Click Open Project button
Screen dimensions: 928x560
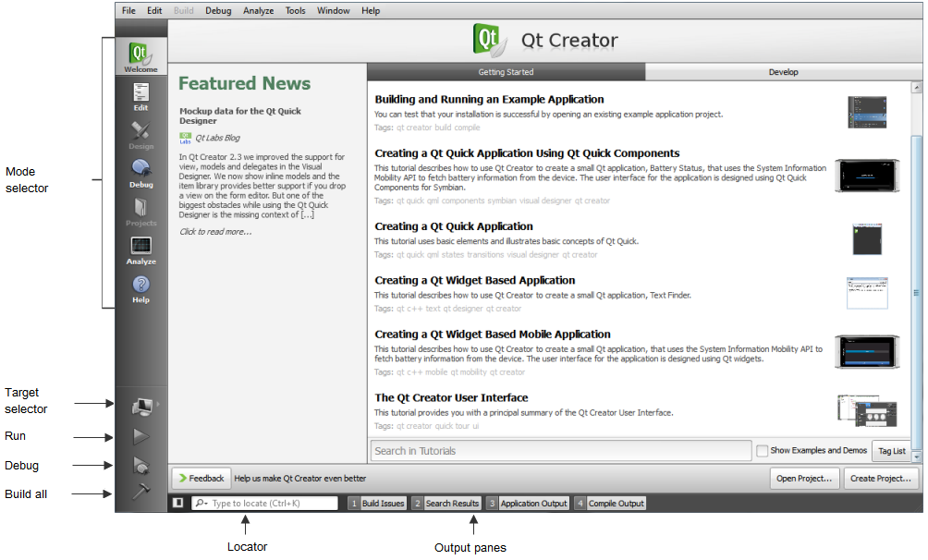pyautogui.click(x=804, y=479)
